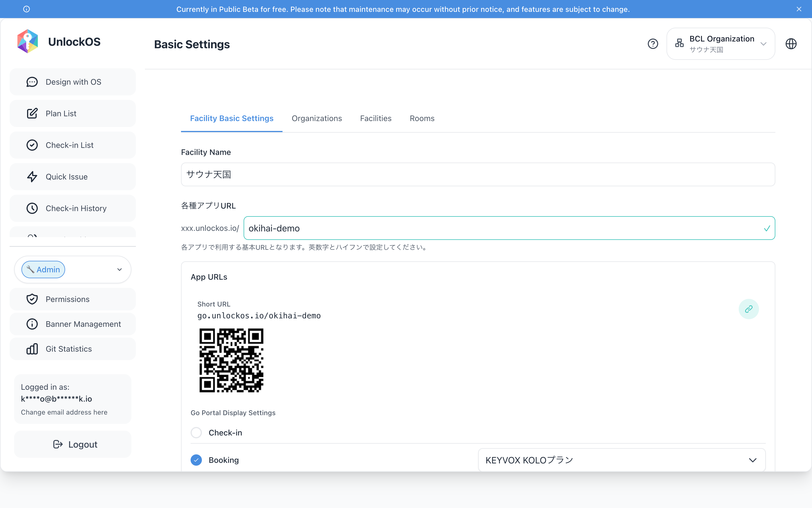
Task: Switch to the Rooms tab
Action: click(422, 118)
